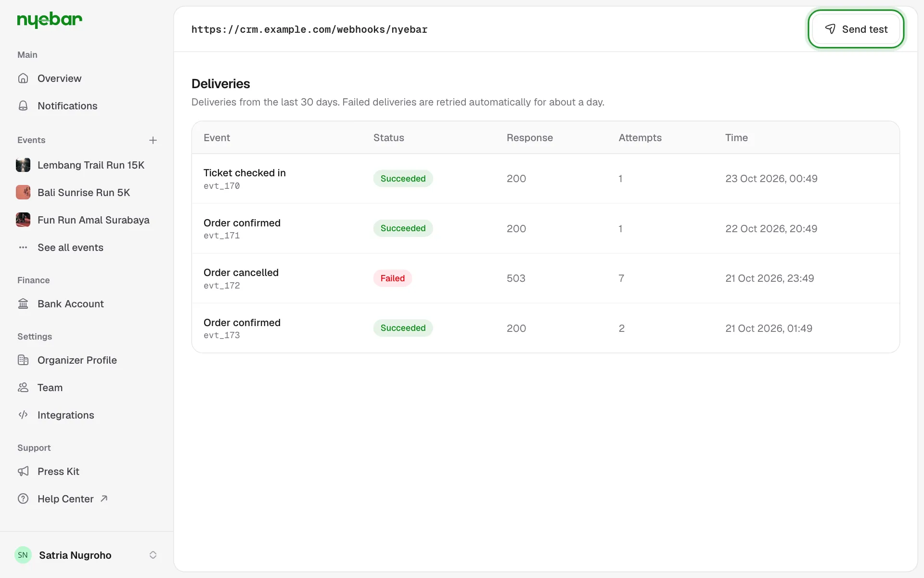Viewport: 924px width, 578px height.
Task: Click the Overview home icon
Action: (23, 78)
